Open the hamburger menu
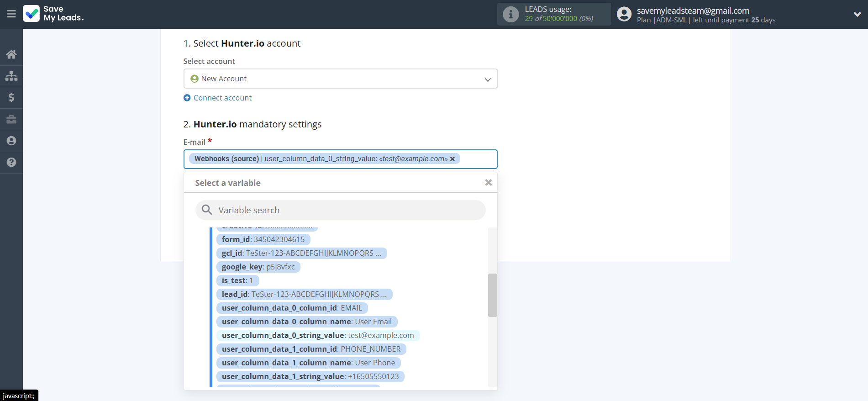Screen dimensions: 868x401 pyautogui.click(x=11, y=14)
